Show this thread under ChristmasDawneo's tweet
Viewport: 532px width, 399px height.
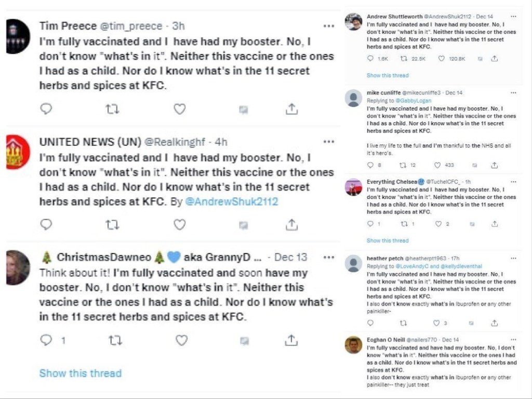pyautogui.click(x=80, y=373)
